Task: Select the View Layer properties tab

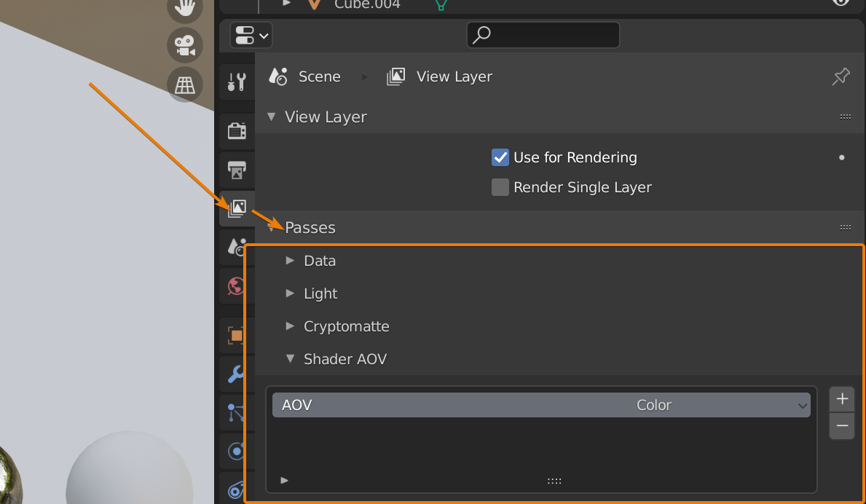Action: pyautogui.click(x=237, y=209)
